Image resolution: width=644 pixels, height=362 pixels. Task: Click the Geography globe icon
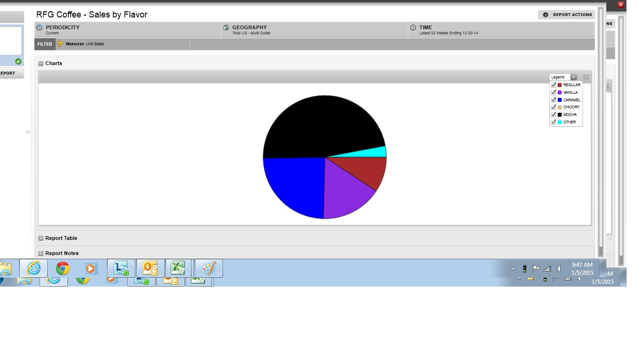pyautogui.click(x=226, y=28)
